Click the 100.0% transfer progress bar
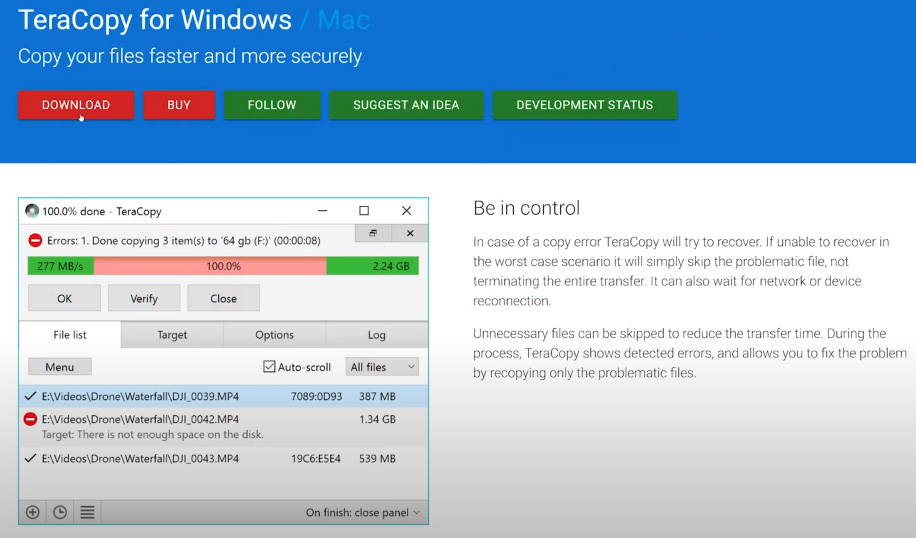The height and width of the screenshot is (538, 916). [223, 266]
